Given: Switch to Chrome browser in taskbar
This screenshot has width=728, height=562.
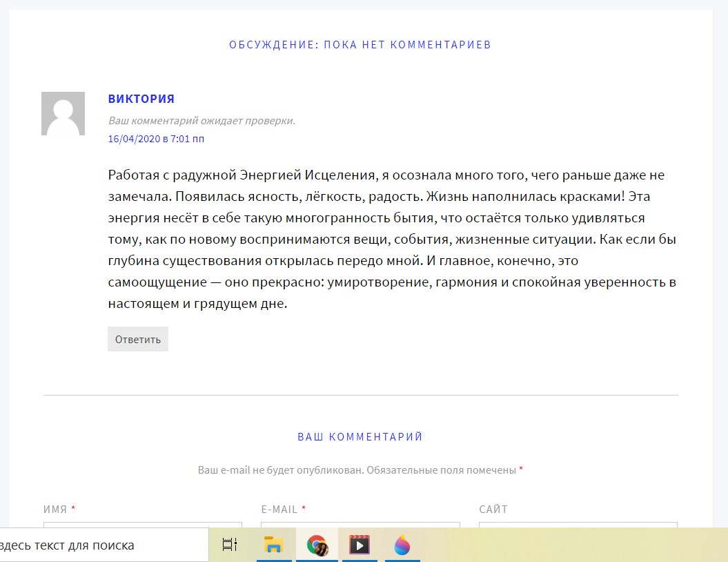Looking at the screenshot, I should point(317,544).
